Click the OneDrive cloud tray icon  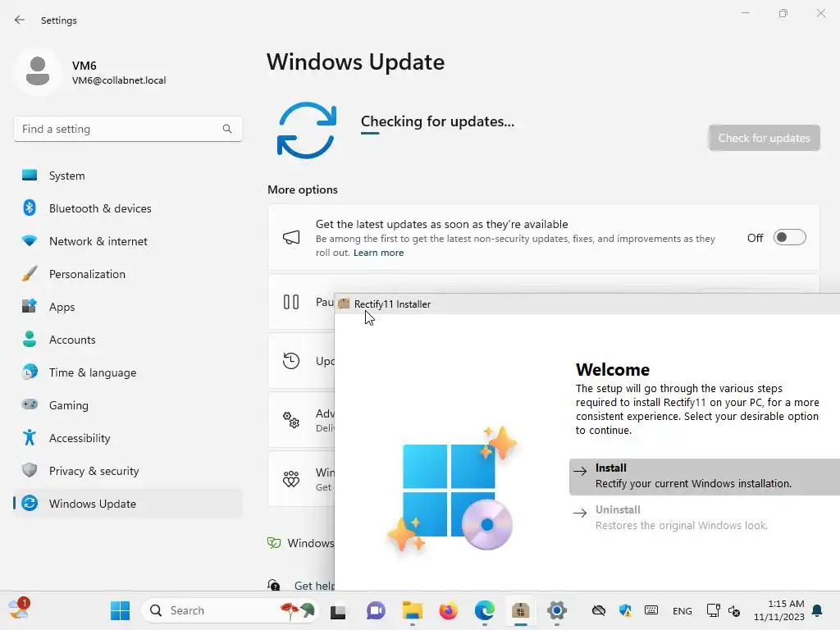[x=598, y=610]
